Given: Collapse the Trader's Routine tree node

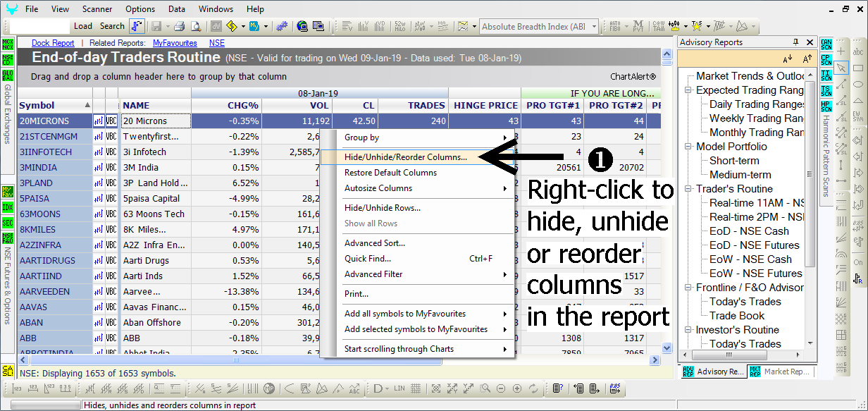Looking at the screenshot, I should pyautogui.click(x=688, y=189).
